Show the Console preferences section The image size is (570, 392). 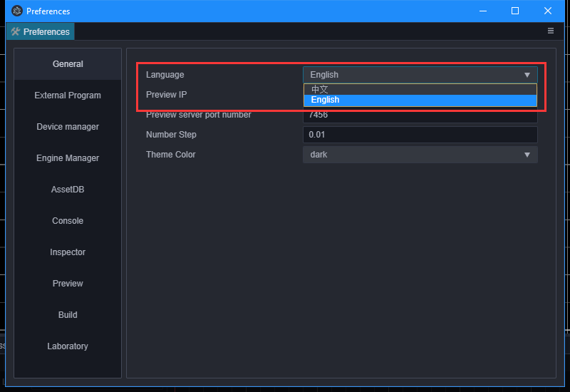68,221
